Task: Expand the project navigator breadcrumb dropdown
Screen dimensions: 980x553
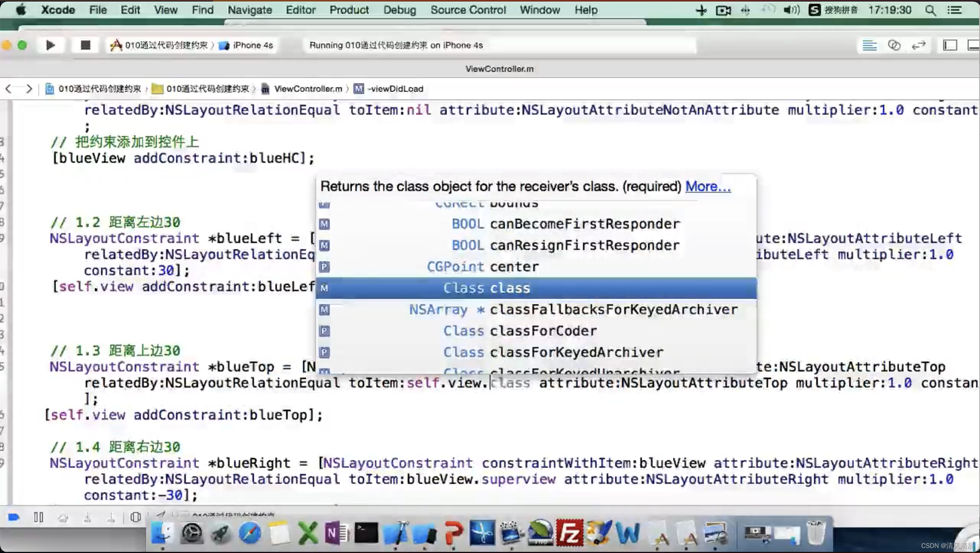Action: [99, 88]
